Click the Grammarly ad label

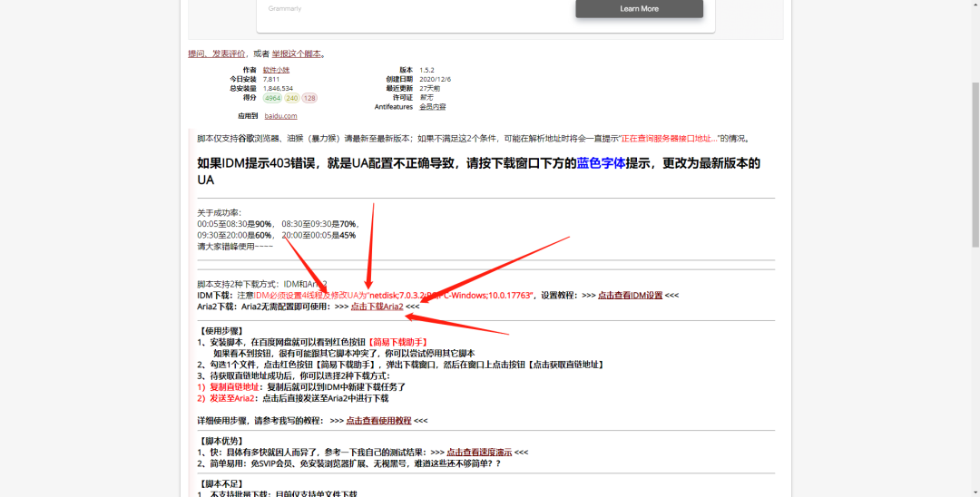(x=284, y=9)
